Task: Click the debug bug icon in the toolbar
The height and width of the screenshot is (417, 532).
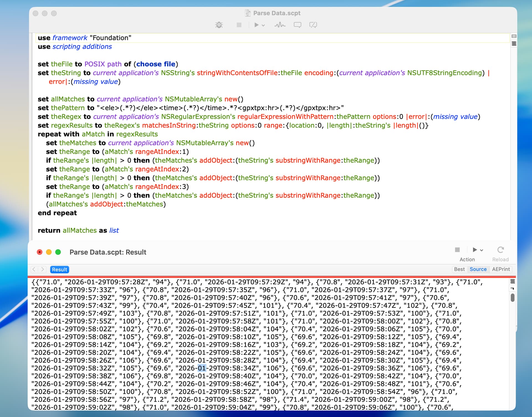Action: (219, 25)
